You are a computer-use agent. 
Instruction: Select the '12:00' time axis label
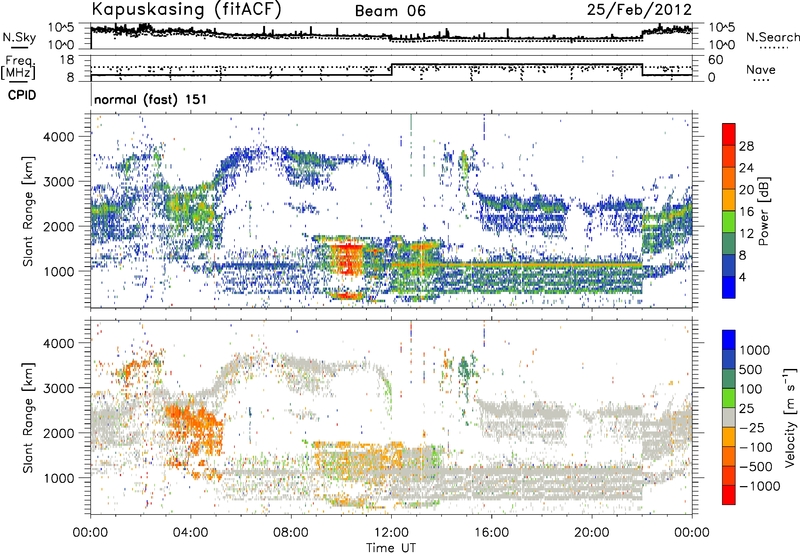point(391,533)
